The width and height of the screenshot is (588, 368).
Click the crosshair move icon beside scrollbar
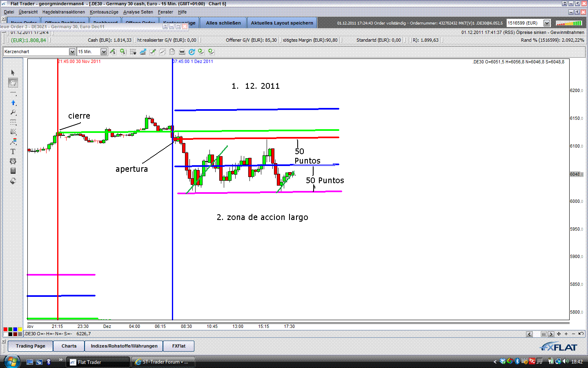click(559, 334)
